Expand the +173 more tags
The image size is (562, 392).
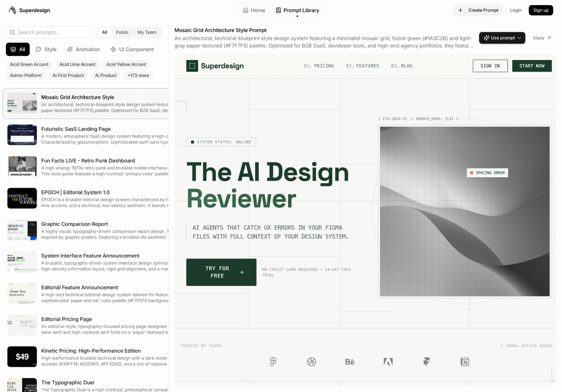click(138, 75)
